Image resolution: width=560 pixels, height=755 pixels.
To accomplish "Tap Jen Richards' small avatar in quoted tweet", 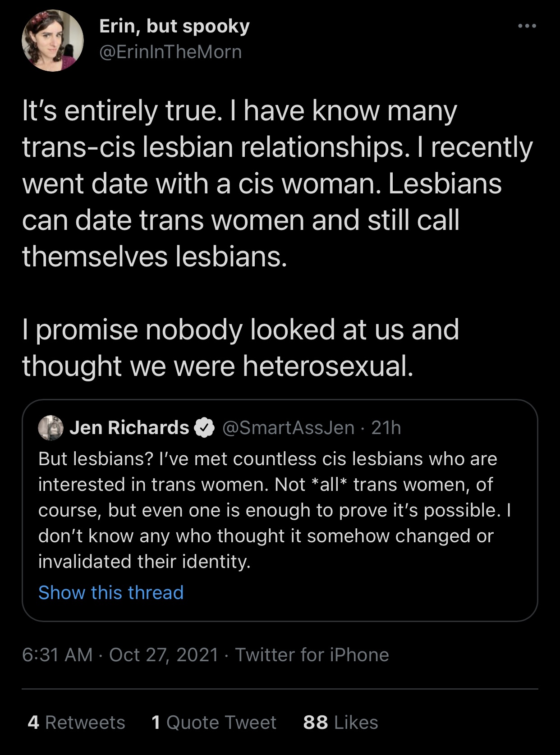I will point(50,428).
